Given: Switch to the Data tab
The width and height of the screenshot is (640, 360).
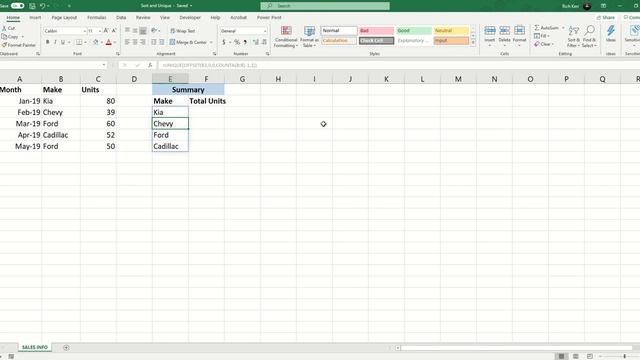Looking at the screenshot, I should click(121, 18).
